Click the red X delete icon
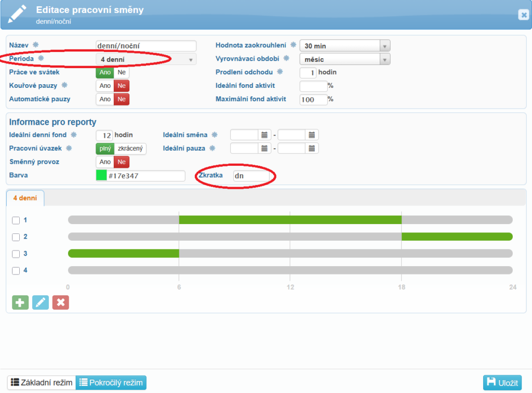Viewport: 532px width, 393px height. [60, 303]
